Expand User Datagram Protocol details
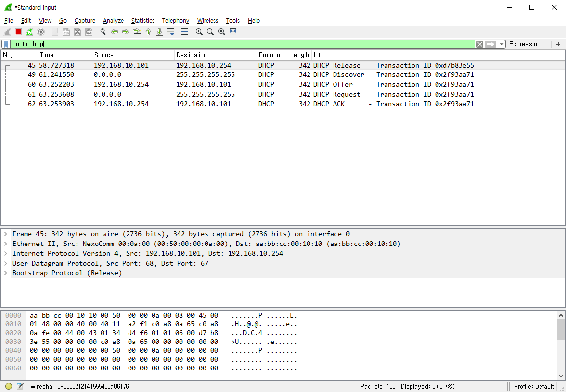566x392 pixels. [x=6, y=263]
